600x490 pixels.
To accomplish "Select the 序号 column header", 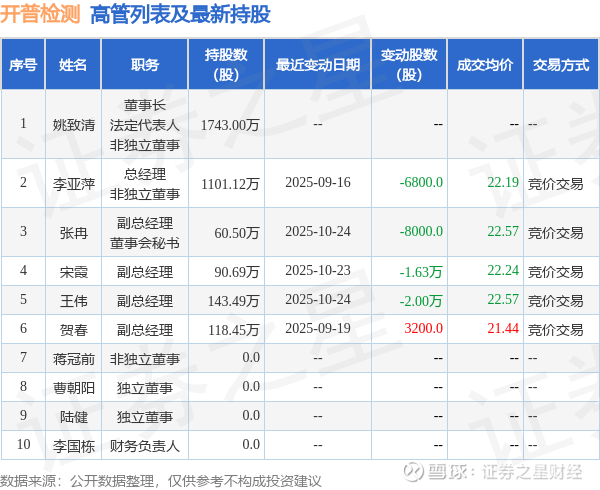I will point(23,64).
